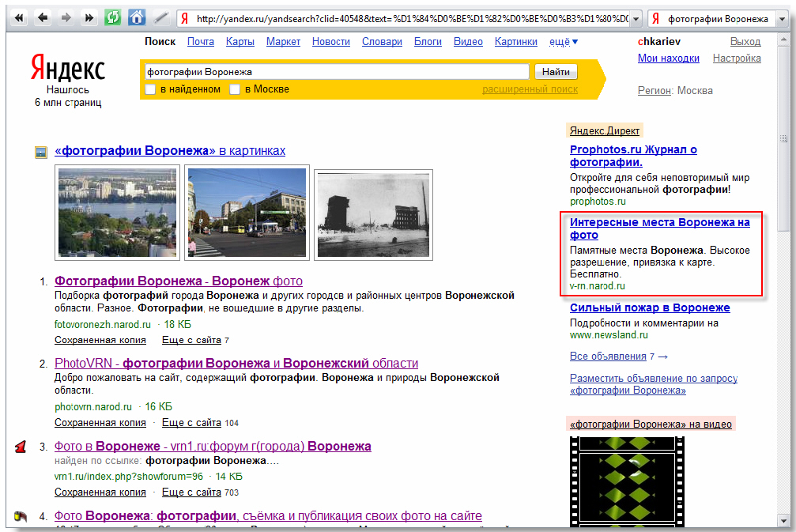Click the Найти search button
796x532 pixels.
tap(556, 72)
